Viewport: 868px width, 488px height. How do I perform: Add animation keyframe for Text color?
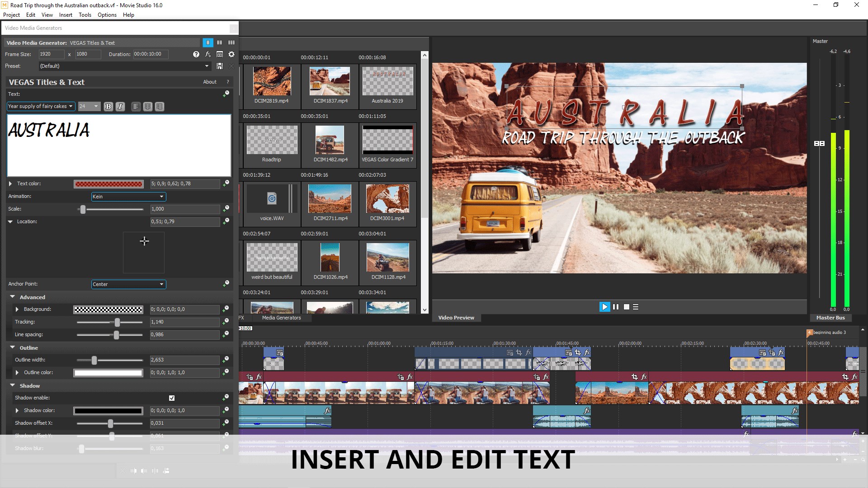(x=226, y=183)
